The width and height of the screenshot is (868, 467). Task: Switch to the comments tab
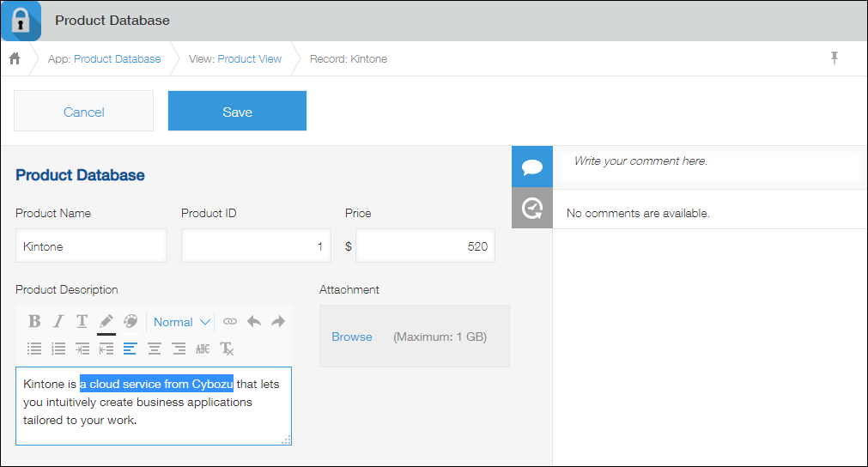pos(532,167)
